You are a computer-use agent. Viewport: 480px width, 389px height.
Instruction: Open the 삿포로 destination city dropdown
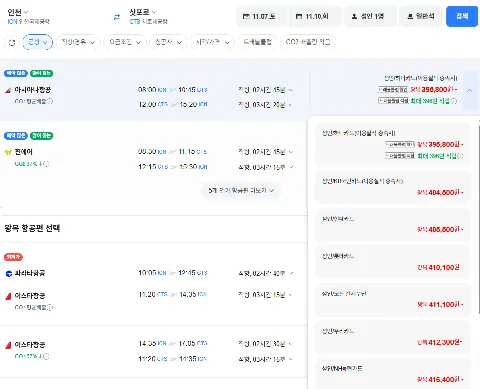143,12
